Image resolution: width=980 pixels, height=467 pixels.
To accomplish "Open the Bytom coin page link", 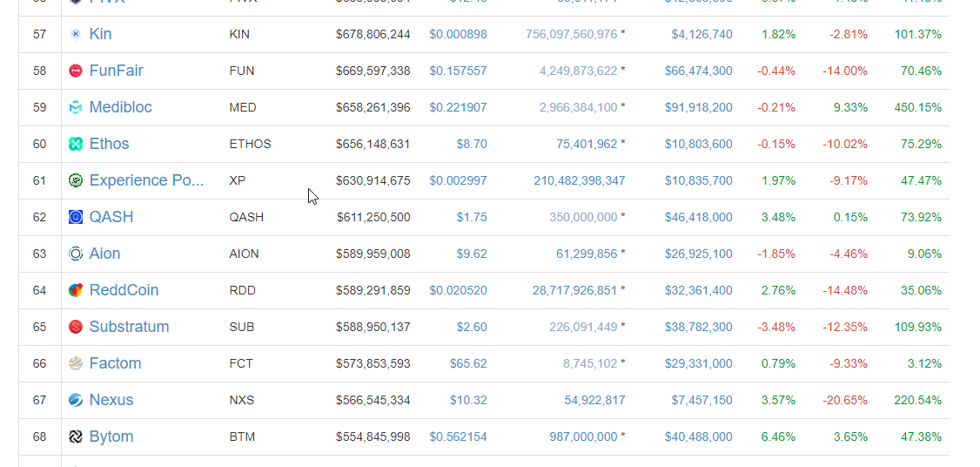I will pyautogui.click(x=111, y=437).
